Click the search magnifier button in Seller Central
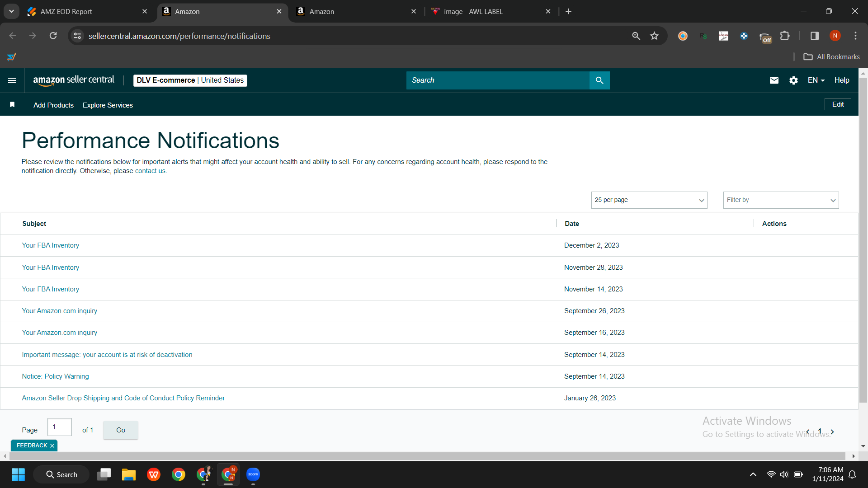Viewport: 868px width, 488px height. (599, 80)
